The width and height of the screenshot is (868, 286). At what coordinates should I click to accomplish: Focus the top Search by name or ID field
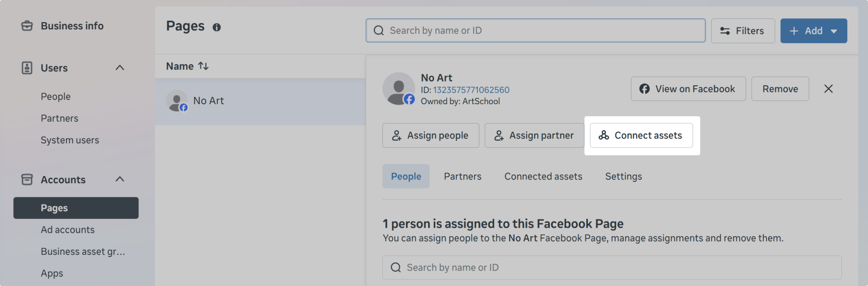click(x=535, y=30)
